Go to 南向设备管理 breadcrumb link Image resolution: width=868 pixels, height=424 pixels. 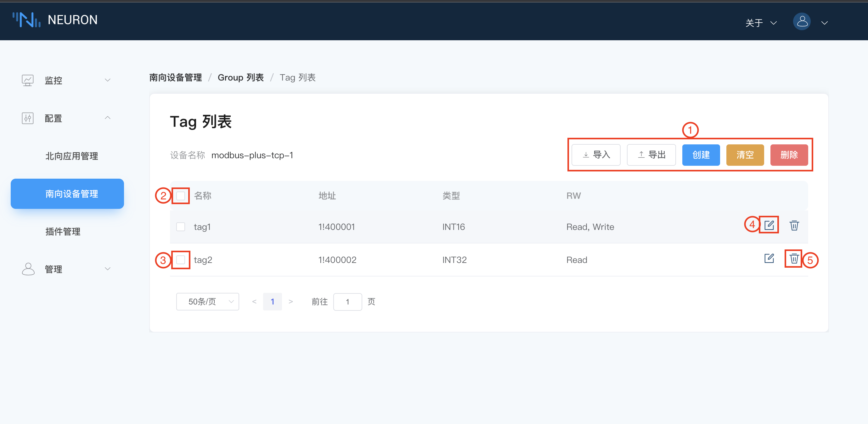pyautogui.click(x=176, y=77)
